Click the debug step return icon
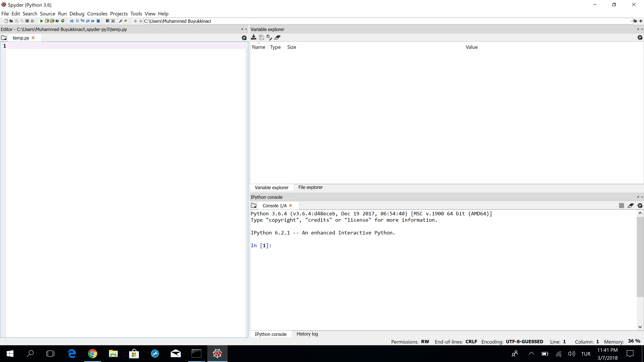644x362 pixels. 88,21
